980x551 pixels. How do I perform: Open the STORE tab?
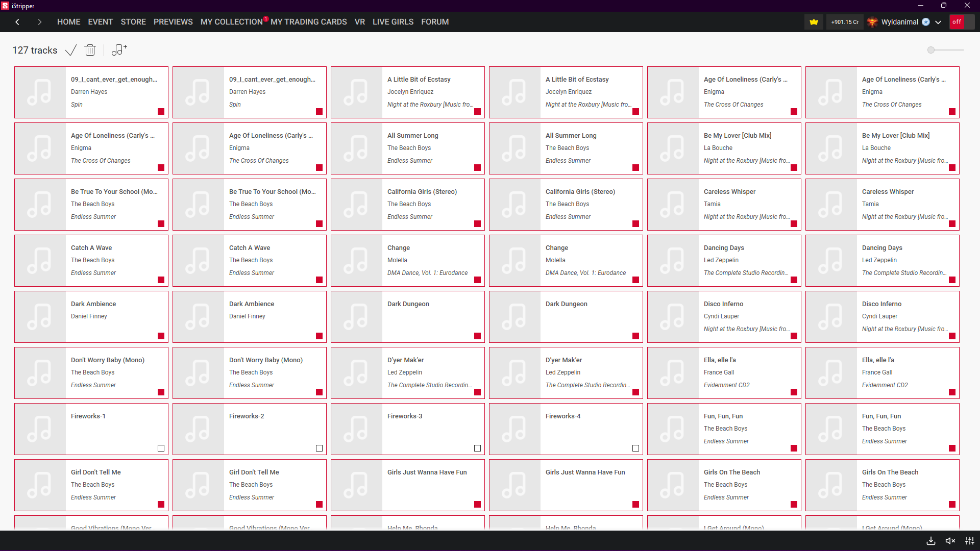133,22
